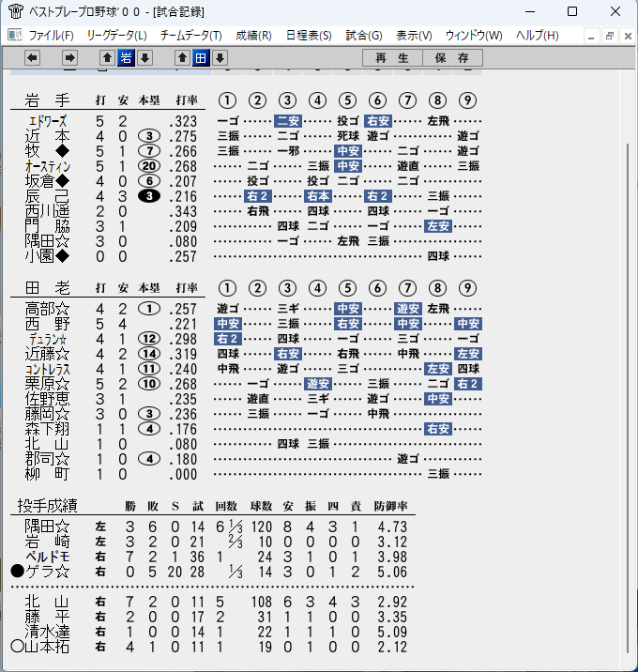Click the down arrow beside the 田 icon
Viewport: 638px width, 672px height.
[x=220, y=58]
